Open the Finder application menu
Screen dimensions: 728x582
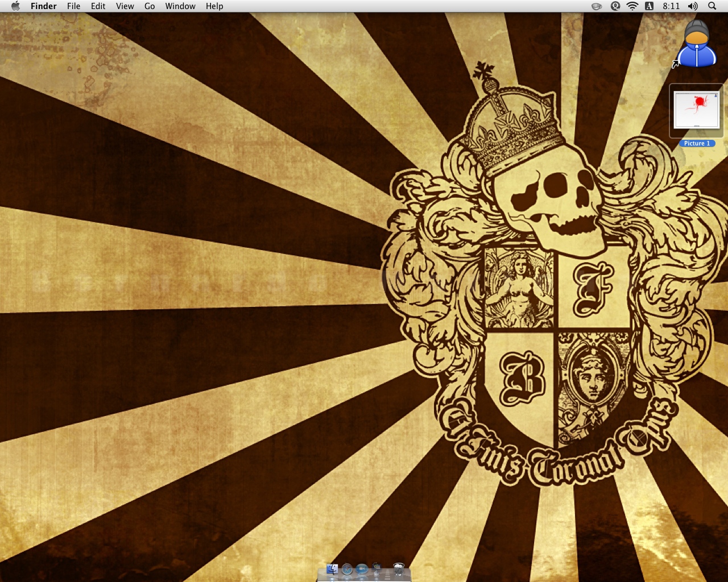[44, 6]
